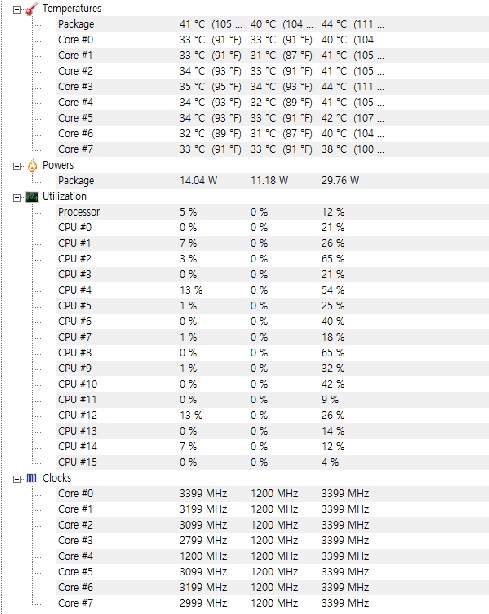The height and width of the screenshot is (614, 489).
Task: Click the Temperatures thermometer icon
Action: coord(32,9)
